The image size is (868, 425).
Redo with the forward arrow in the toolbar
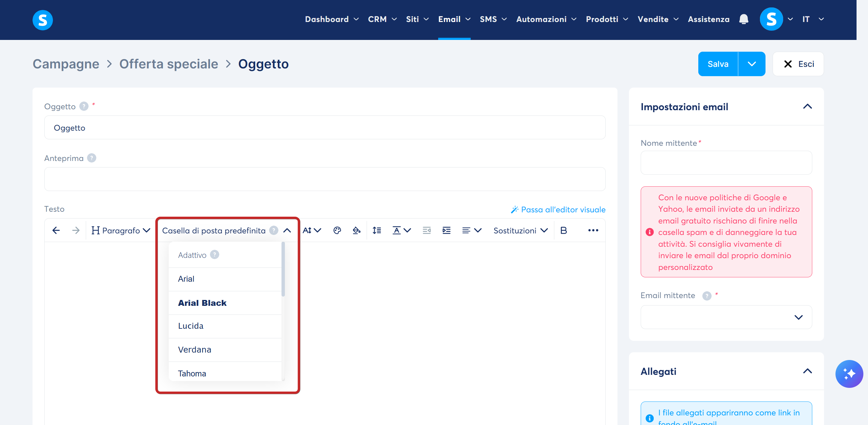(76, 230)
